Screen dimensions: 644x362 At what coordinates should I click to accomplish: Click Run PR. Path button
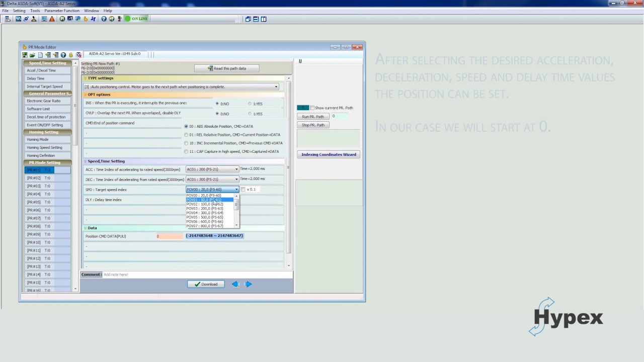(313, 117)
